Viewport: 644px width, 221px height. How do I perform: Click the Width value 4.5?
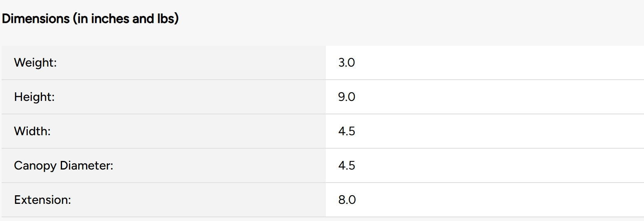pyautogui.click(x=346, y=131)
